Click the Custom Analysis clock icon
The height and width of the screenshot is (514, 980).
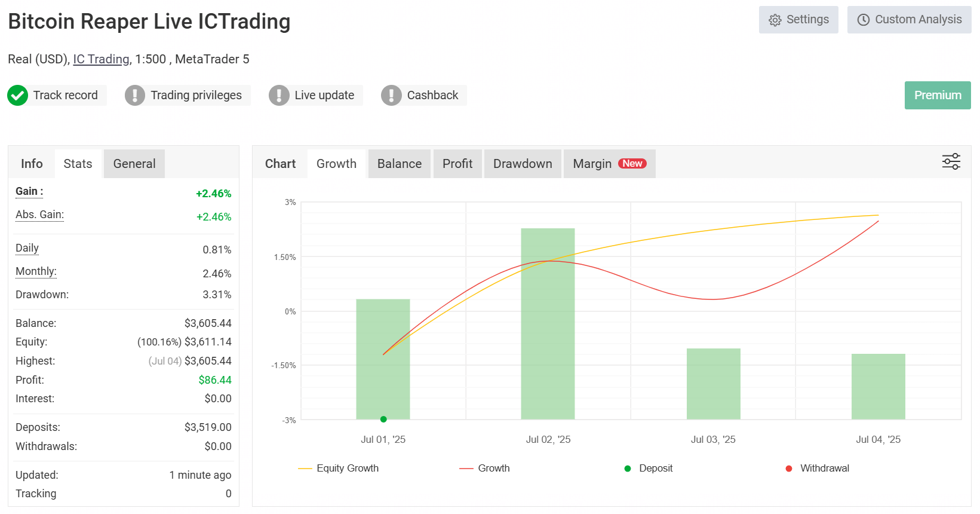click(864, 20)
